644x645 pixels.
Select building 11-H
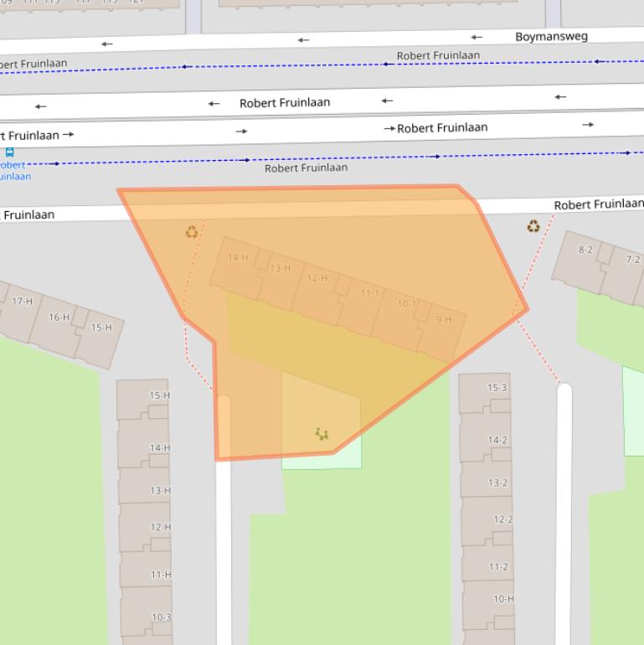tap(159, 575)
